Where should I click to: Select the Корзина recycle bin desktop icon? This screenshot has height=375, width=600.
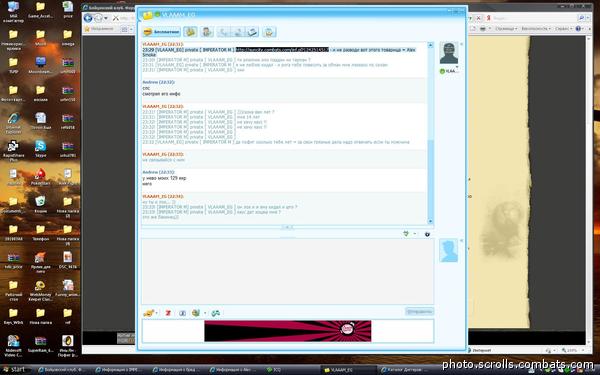[x=40, y=203]
